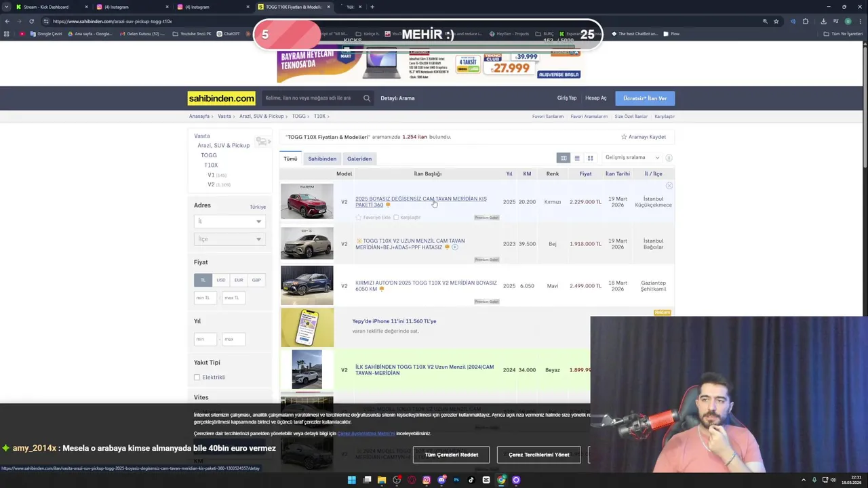Screen dimensions: 868x488
Task: Open the Chrome downloads icon
Action: point(823,21)
